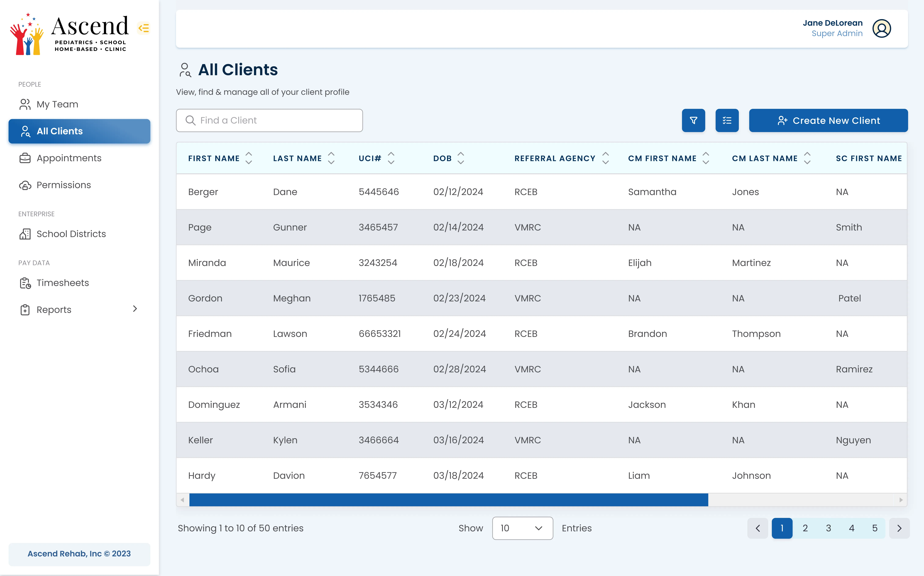Sort by UCI# column arrows
The height and width of the screenshot is (576, 924).
click(x=391, y=158)
